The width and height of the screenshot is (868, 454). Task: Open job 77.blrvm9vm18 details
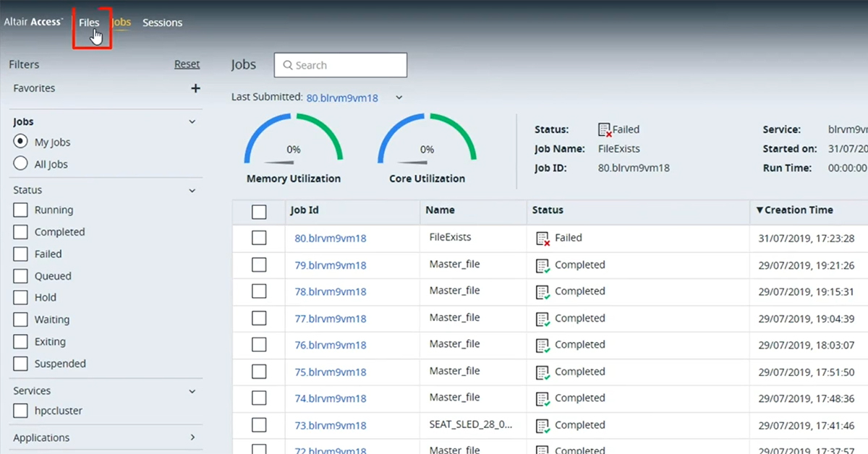point(331,319)
